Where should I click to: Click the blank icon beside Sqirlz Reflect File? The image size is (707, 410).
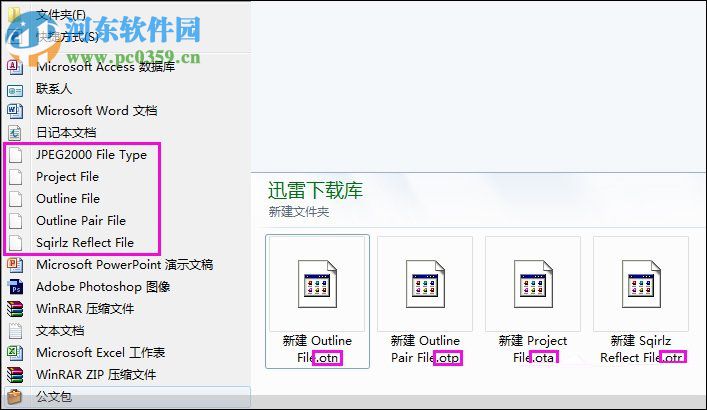[x=15, y=243]
